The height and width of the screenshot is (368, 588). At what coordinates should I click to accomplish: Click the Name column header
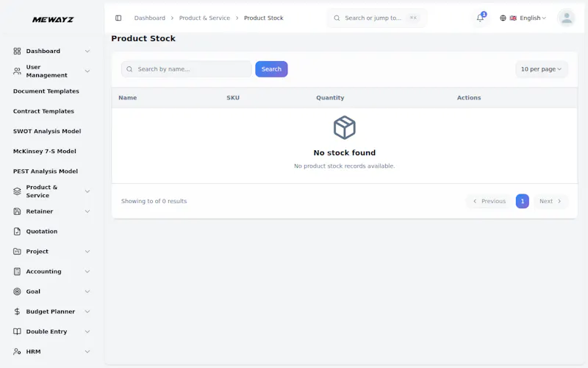point(127,98)
